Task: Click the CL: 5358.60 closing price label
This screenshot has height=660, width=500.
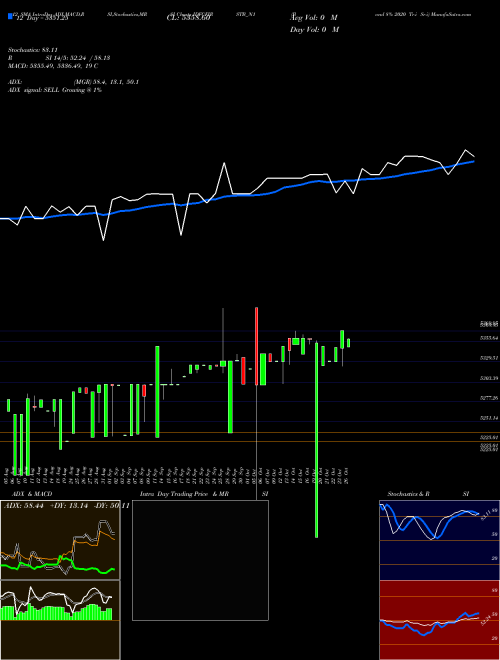Action: click(x=188, y=18)
